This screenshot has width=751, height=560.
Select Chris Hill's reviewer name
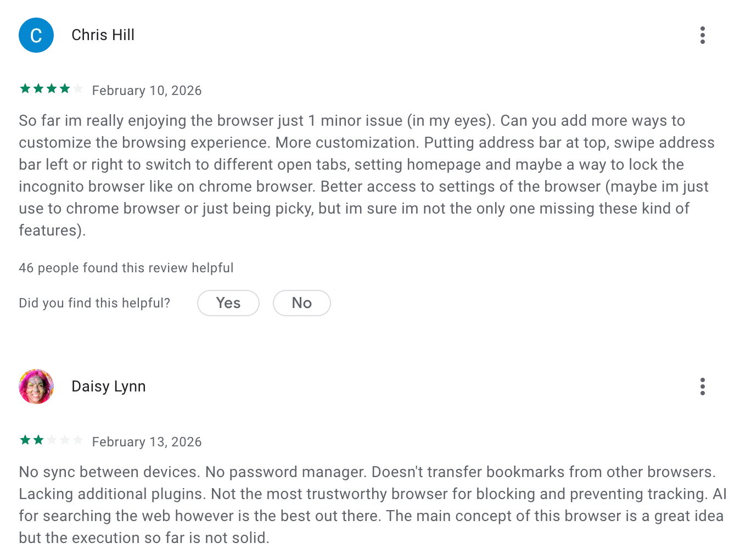(x=103, y=35)
